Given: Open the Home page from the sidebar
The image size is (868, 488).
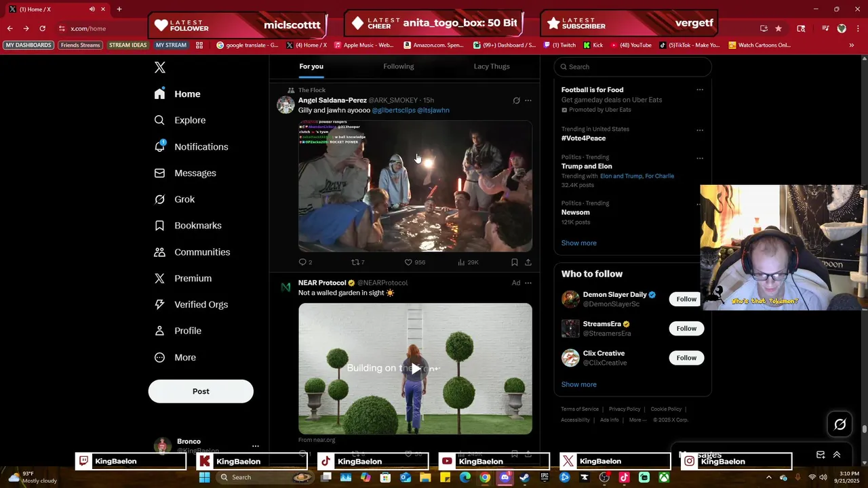Looking at the screenshot, I should click(178, 94).
